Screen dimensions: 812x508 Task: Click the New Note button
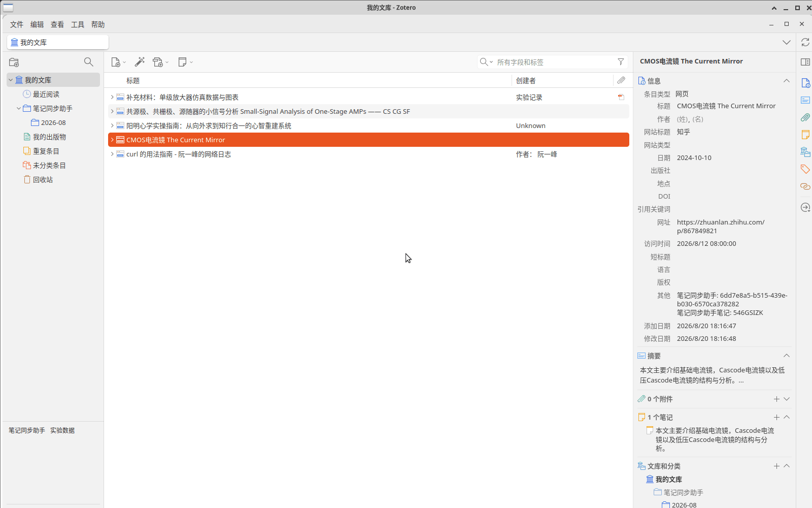(185, 62)
